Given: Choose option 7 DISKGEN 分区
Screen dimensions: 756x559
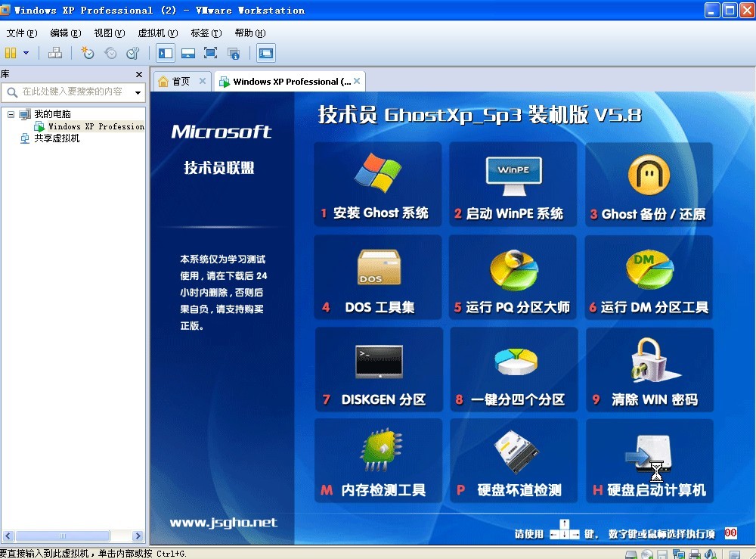Looking at the screenshot, I should pos(379,369).
